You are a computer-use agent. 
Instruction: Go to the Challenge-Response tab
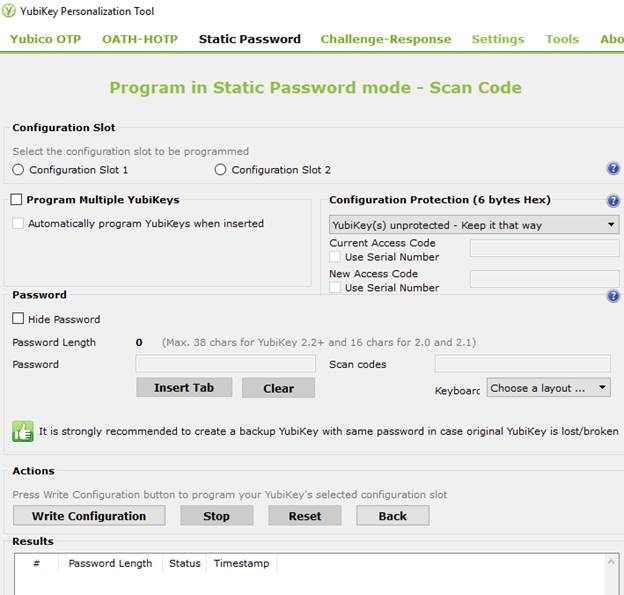(386, 39)
